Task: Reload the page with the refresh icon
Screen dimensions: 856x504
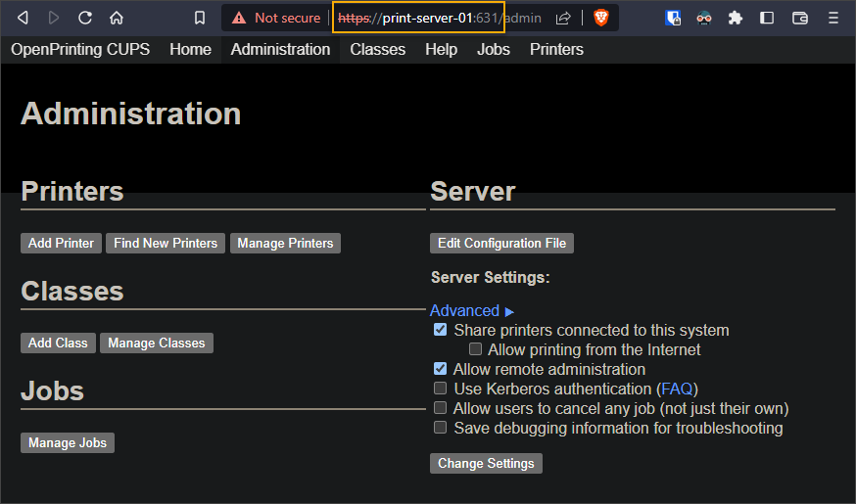Action: [84, 18]
